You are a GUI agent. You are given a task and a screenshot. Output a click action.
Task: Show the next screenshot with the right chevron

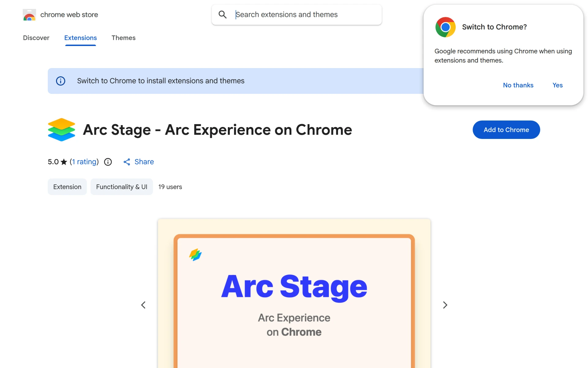click(x=445, y=305)
